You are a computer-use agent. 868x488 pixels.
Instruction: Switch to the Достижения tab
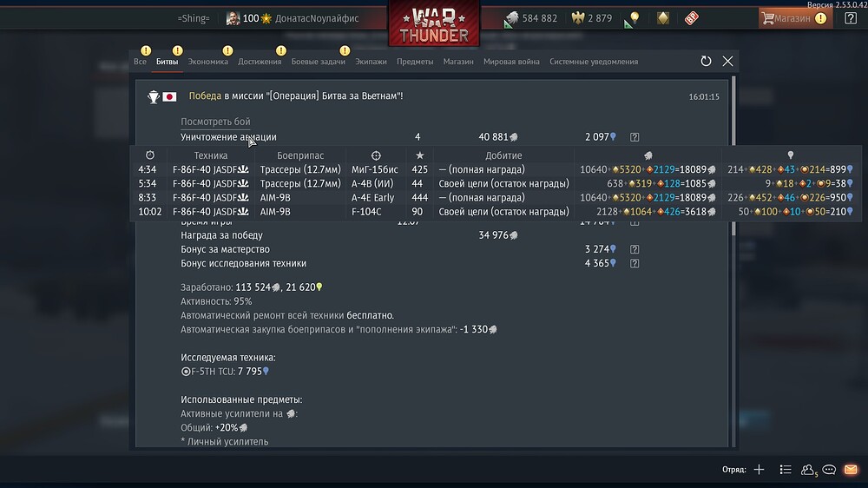pyautogui.click(x=260, y=62)
